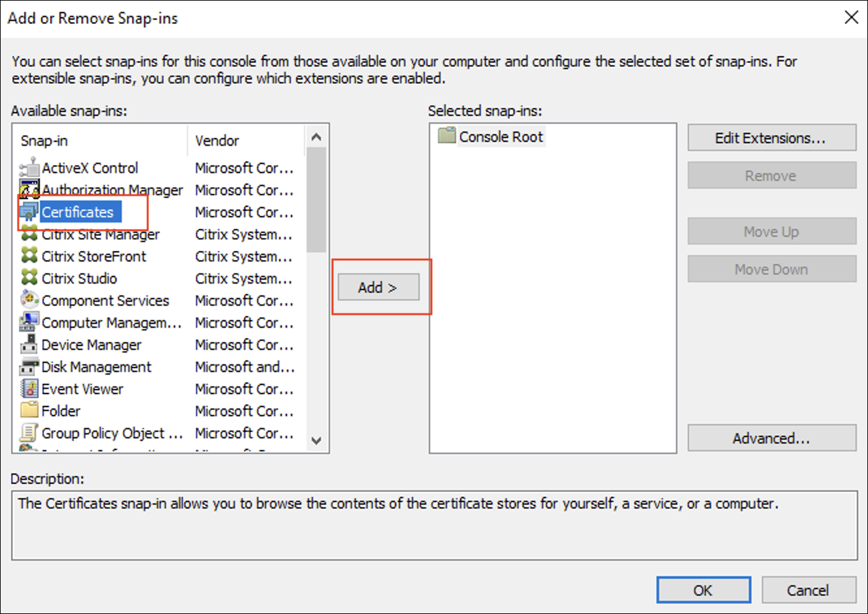Click the Authorization Manager icon
Viewport: 868px width, 614px height.
tap(30, 190)
